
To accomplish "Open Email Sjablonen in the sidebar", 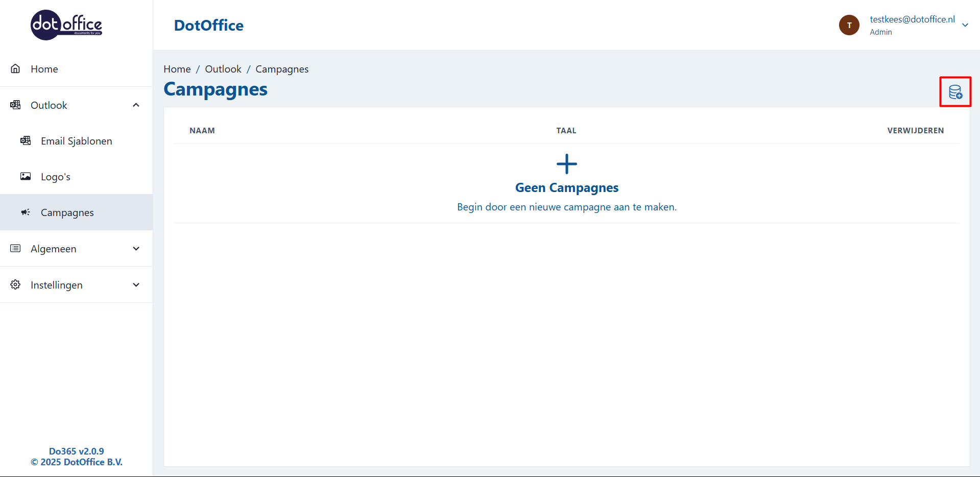I will (77, 141).
